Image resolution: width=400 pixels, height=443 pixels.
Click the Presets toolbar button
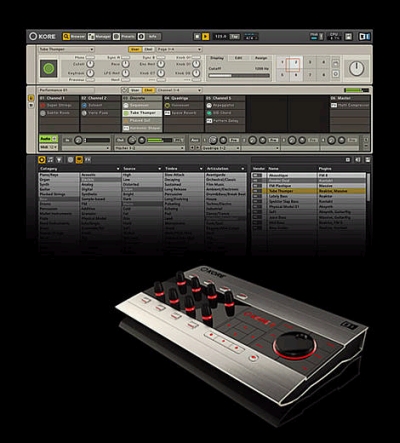[x=124, y=36]
